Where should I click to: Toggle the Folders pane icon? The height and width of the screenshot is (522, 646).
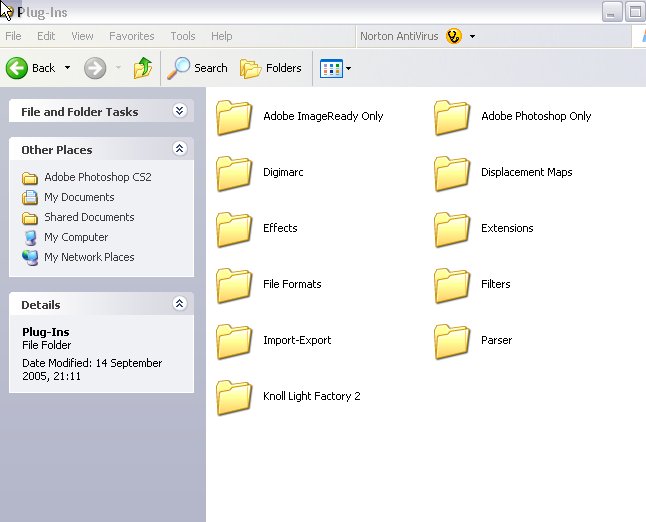(250, 68)
